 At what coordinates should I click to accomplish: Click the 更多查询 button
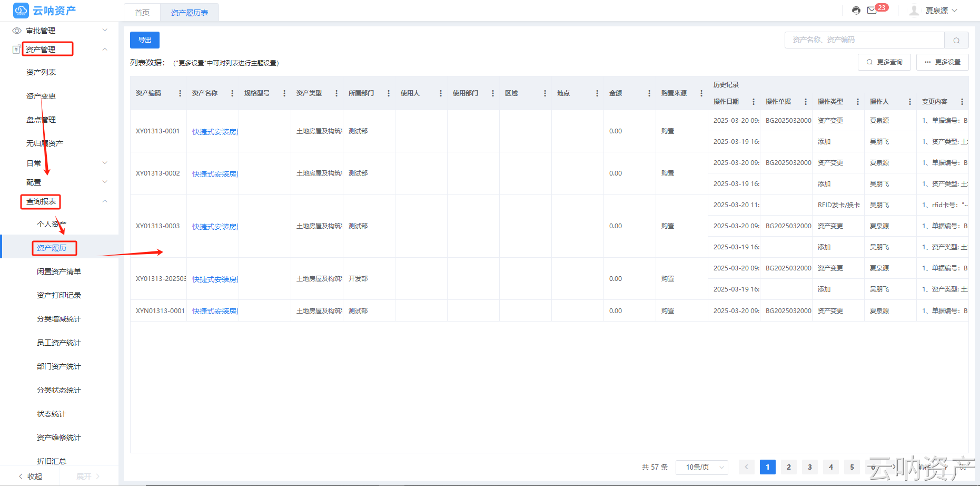tap(884, 62)
